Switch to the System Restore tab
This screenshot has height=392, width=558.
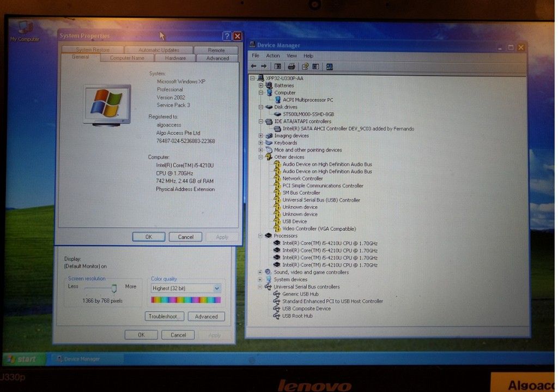[x=93, y=50]
